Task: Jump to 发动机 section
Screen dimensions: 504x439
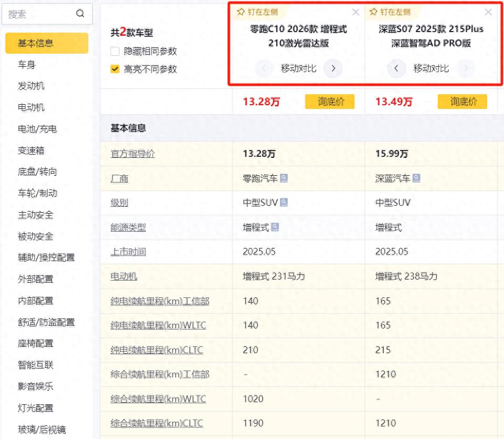Action: (x=31, y=86)
